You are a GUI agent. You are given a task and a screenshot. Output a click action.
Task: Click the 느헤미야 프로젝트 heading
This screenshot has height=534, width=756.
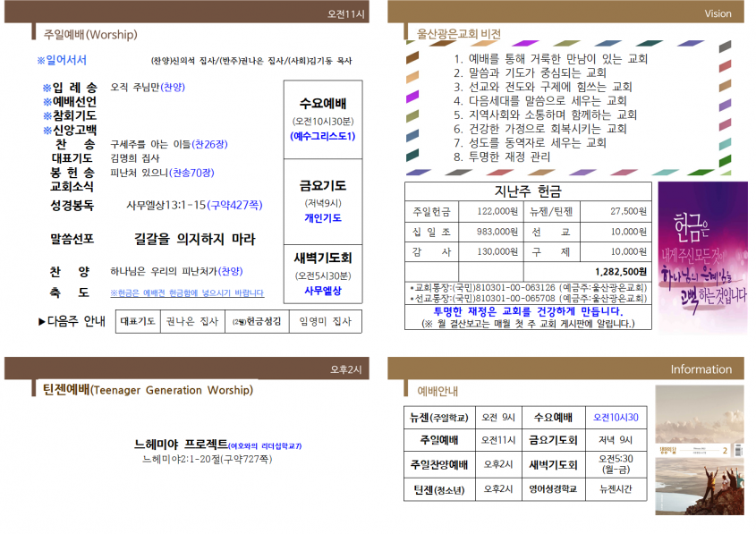click(181, 444)
